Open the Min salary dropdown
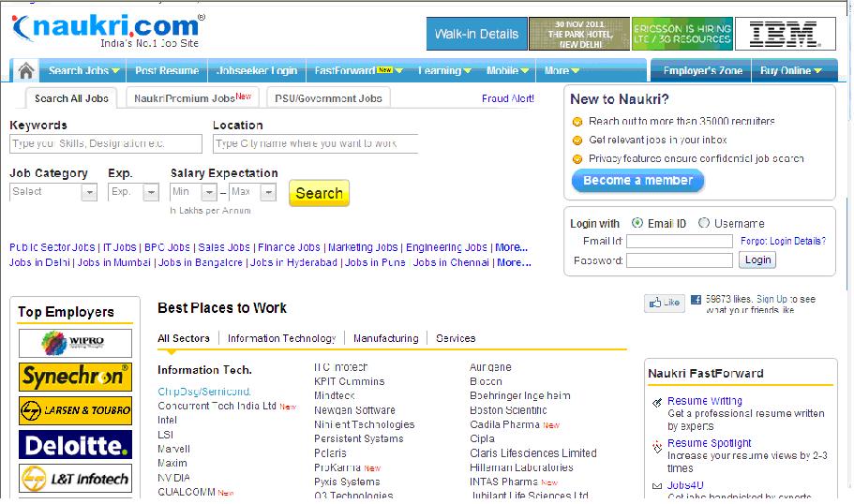Screen dimensions: 854x504 tap(209, 192)
